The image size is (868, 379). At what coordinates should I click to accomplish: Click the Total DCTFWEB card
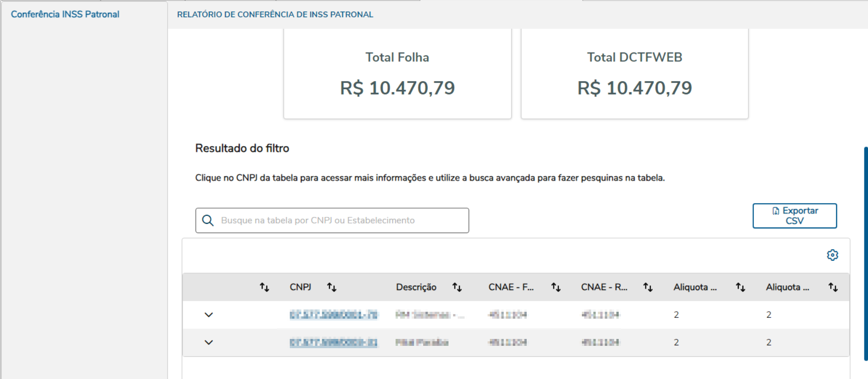634,74
